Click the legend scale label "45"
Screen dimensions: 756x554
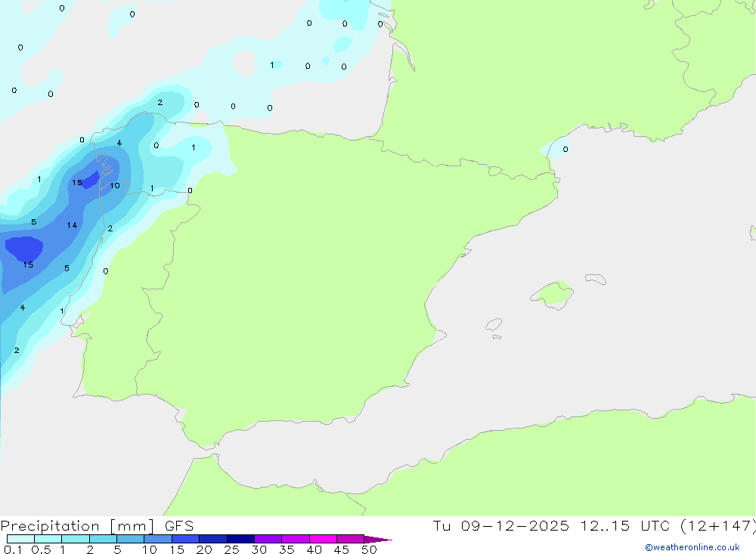pyautogui.click(x=342, y=549)
